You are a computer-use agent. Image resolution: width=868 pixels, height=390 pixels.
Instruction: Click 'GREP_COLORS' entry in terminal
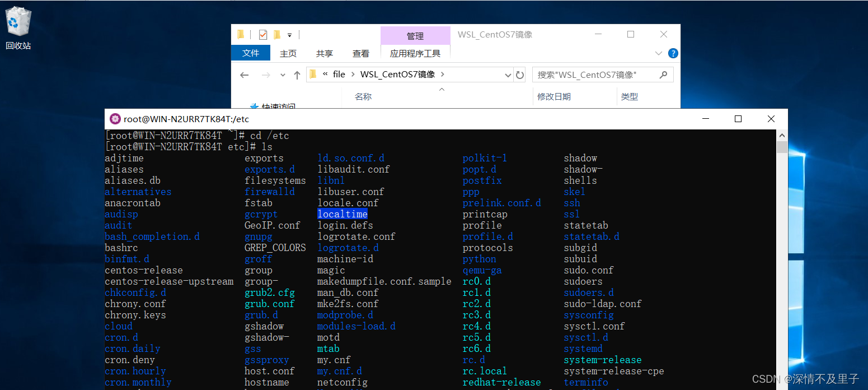(x=275, y=248)
